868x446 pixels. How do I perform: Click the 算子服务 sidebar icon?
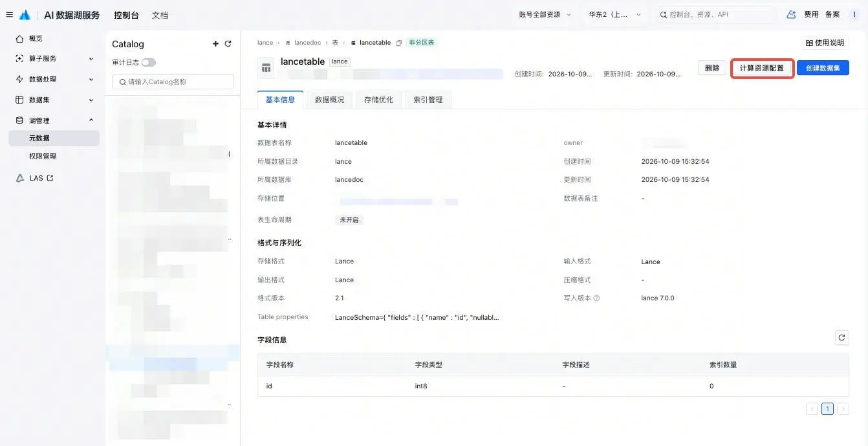(19, 58)
